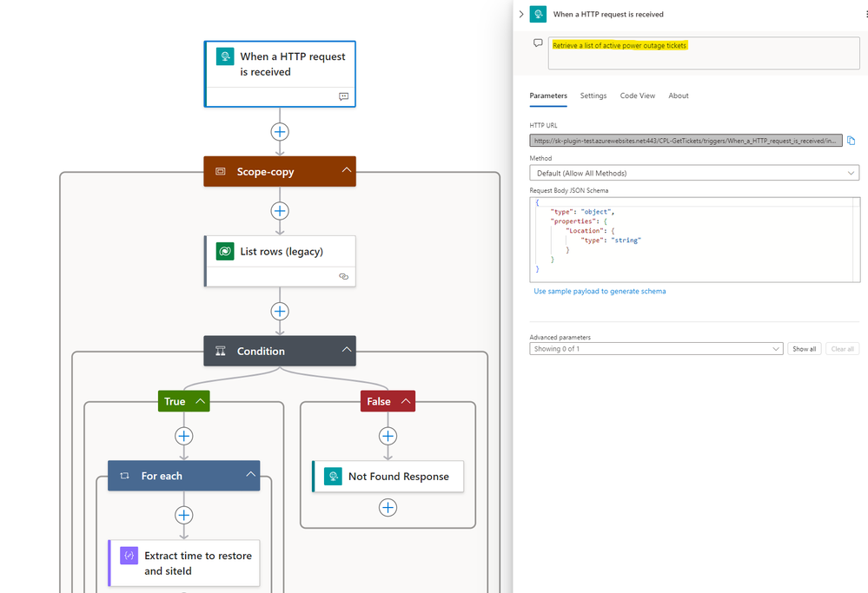The height and width of the screenshot is (593, 868).
Task: Collapse the False branch
Action: [x=406, y=401]
